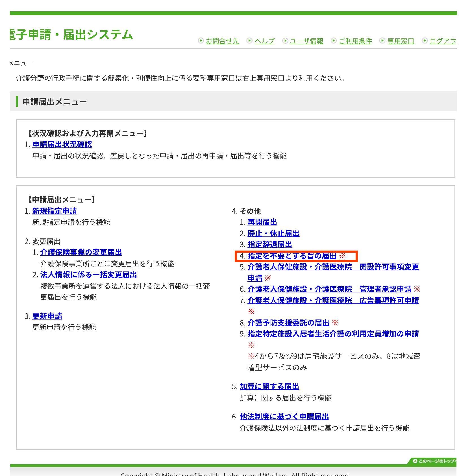
Task: Select the メニュー breadcrumb at top left
Action: point(21,63)
